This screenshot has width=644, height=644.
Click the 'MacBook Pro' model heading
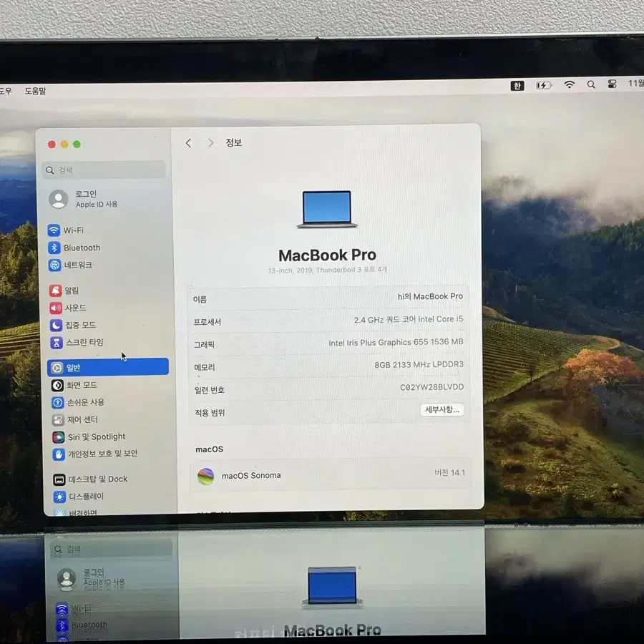[327, 255]
